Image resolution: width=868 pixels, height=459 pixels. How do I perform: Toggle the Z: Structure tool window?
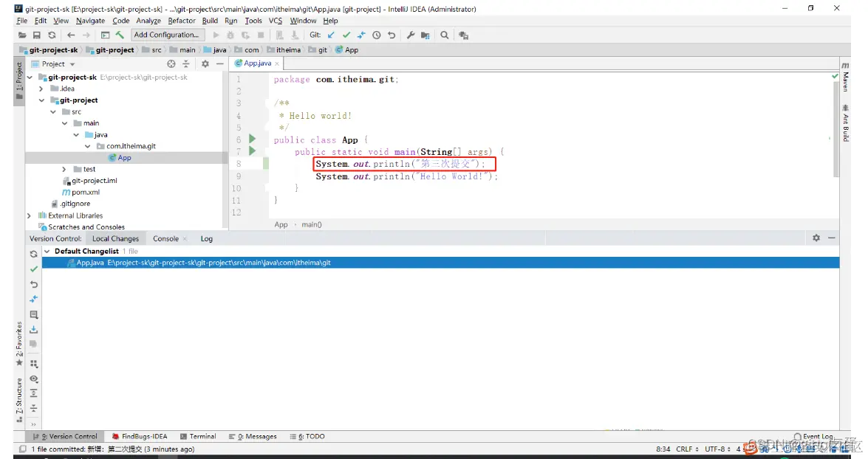[19, 399]
